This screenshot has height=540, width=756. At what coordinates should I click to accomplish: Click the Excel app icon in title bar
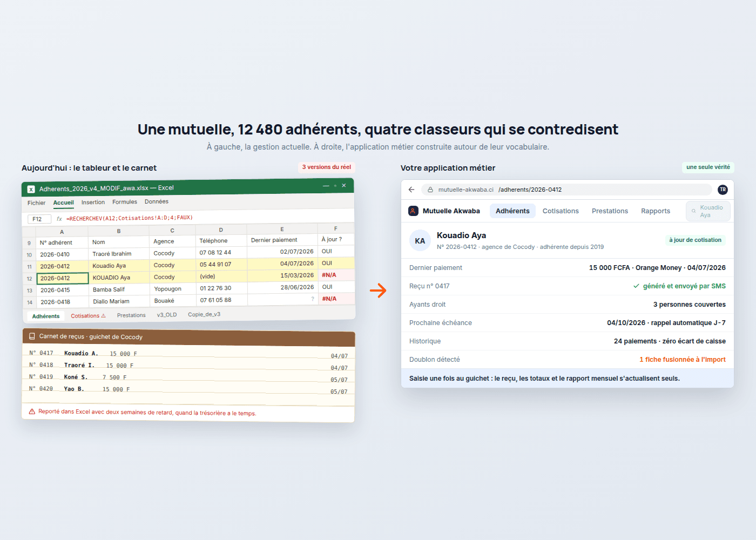click(31, 189)
